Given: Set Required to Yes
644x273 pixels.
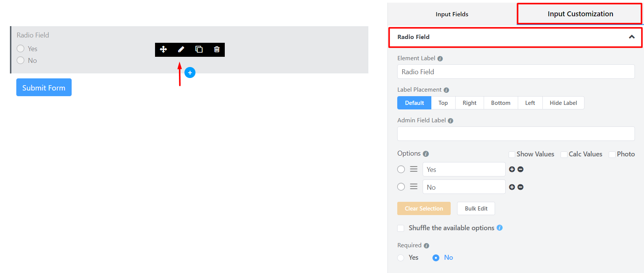Looking at the screenshot, I should click(x=401, y=258).
